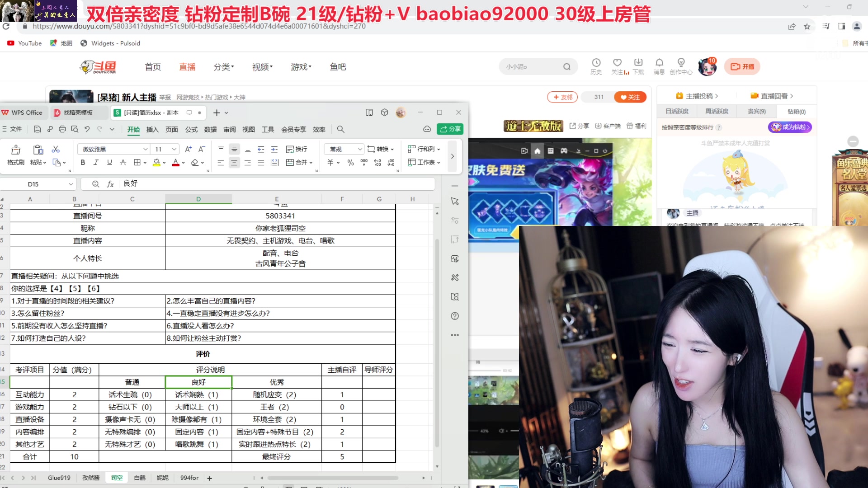Image resolution: width=868 pixels, height=488 pixels.
Task: Click the zoom icon in formula bar
Action: click(x=95, y=184)
